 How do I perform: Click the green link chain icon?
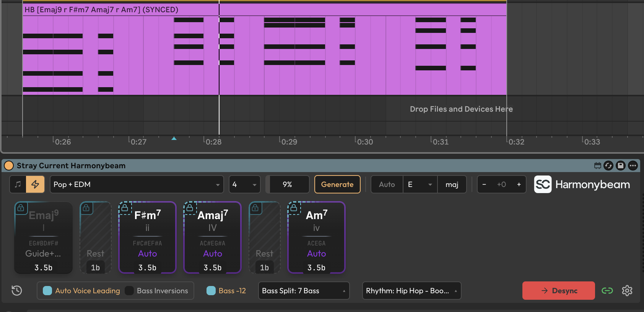tap(607, 291)
